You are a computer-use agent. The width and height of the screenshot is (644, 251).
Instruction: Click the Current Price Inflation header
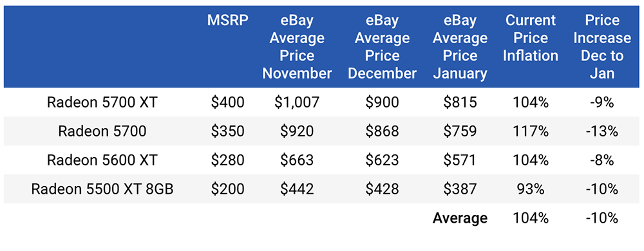[530, 38]
